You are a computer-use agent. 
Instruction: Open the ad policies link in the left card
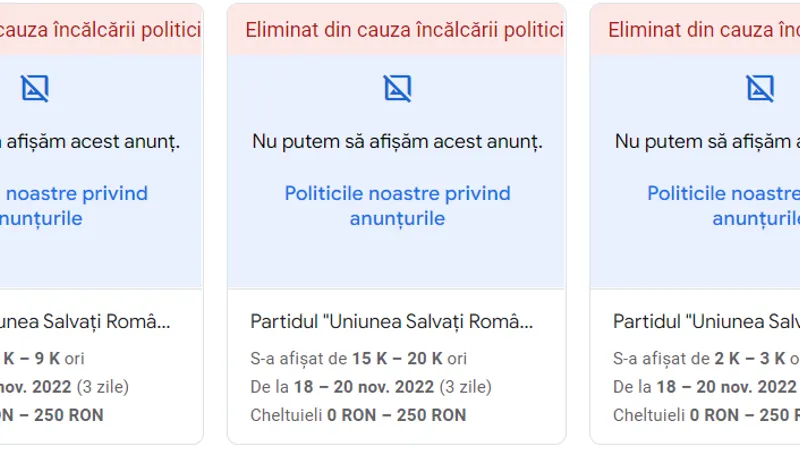(x=74, y=206)
